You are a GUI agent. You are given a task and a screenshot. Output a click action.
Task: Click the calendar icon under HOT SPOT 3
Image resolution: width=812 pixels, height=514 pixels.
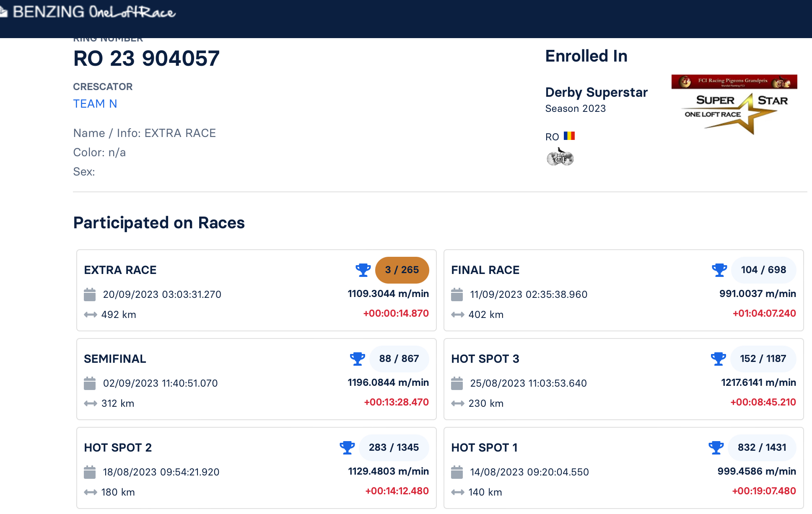tap(457, 383)
